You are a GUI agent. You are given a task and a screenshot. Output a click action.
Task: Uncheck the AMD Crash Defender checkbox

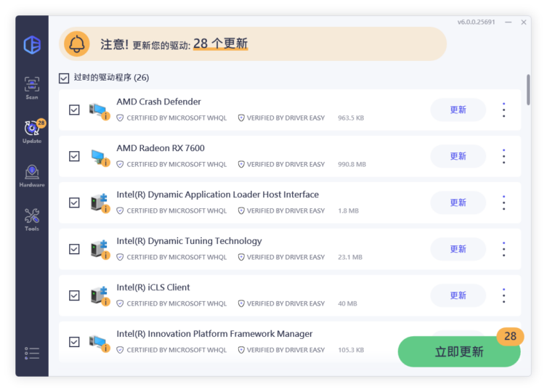point(74,110)
